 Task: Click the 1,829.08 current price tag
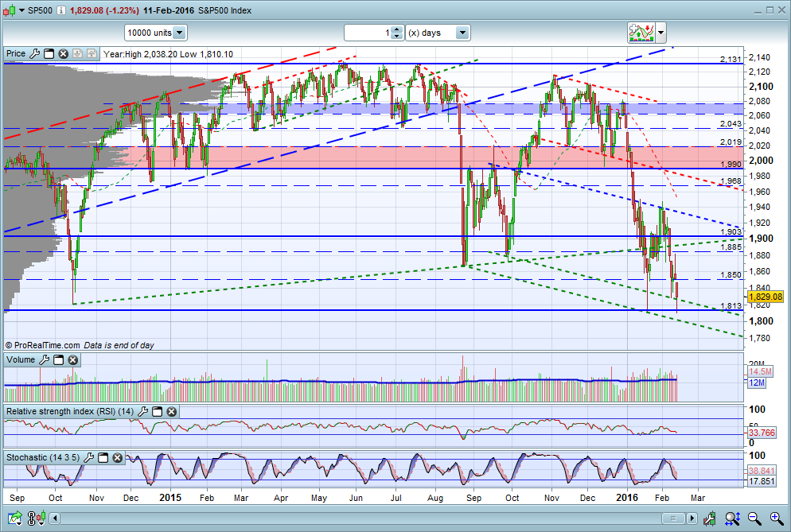point(766,297)
